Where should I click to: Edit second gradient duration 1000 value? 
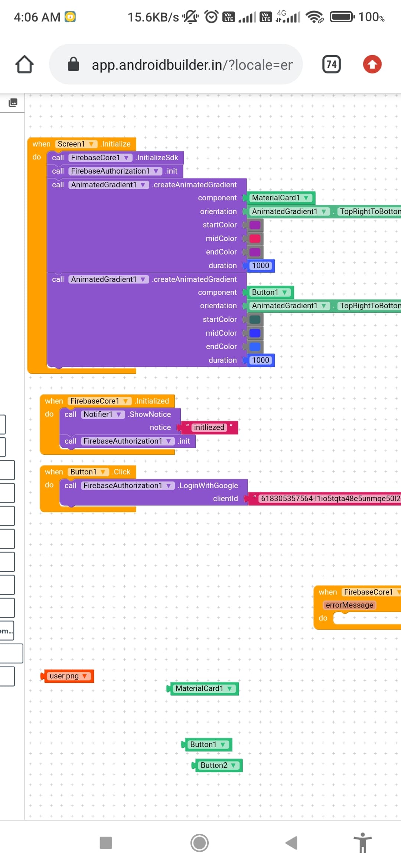click(x=261, y=360)
